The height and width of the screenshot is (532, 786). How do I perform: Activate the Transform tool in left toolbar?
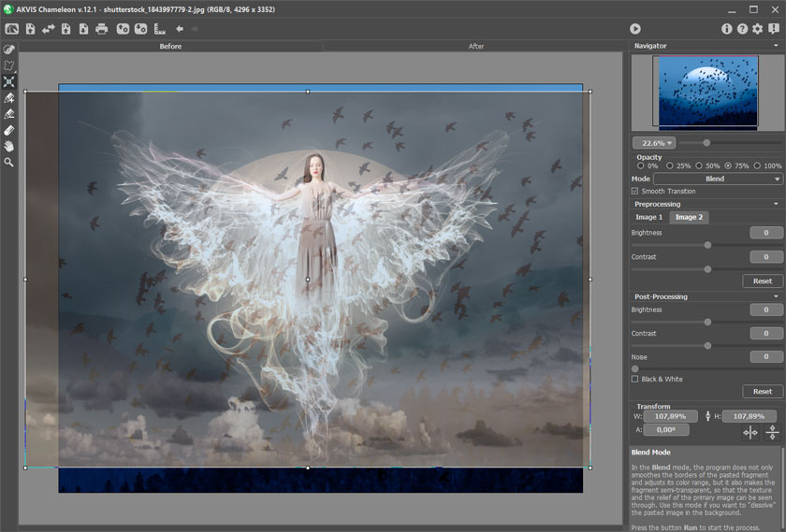9,81
